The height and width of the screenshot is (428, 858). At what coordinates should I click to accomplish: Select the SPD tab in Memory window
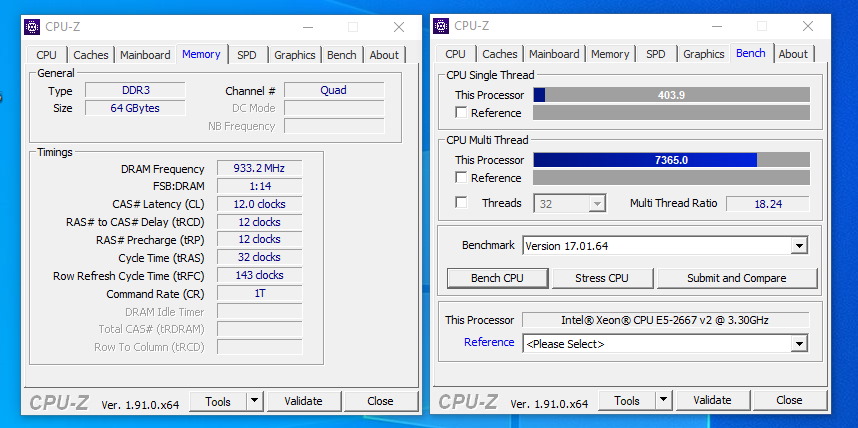(x=247, y=55)
